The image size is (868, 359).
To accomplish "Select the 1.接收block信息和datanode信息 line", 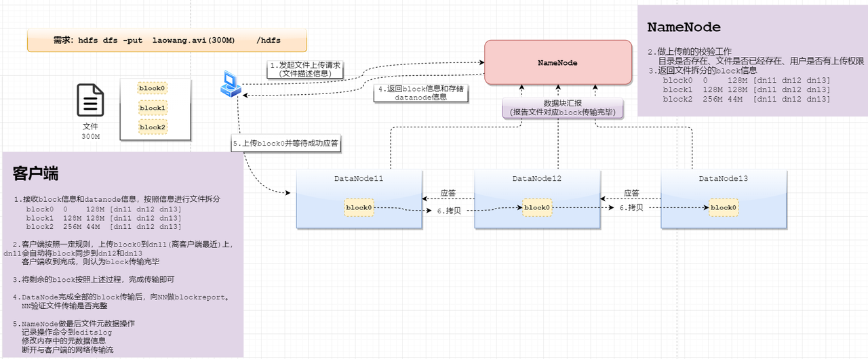I will (117, 200).
